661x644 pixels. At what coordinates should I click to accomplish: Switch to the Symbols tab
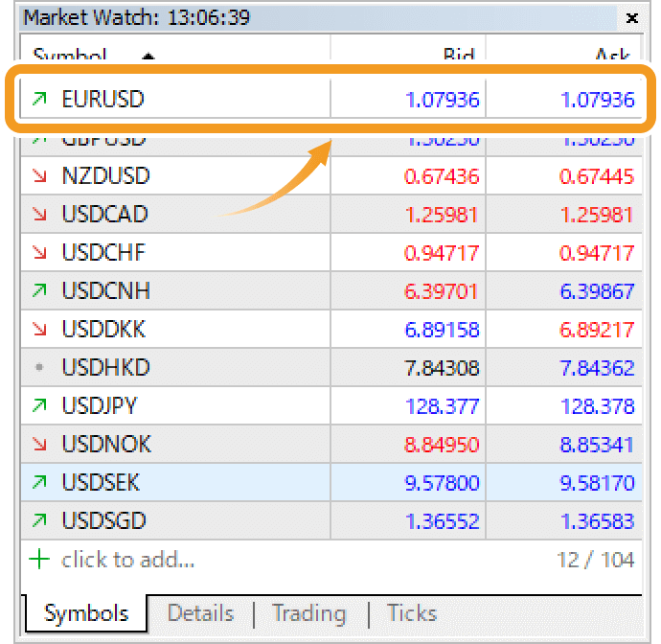pos(86,613)
